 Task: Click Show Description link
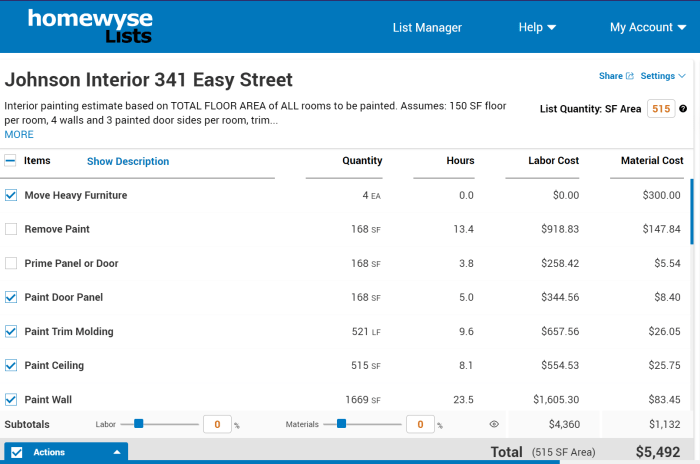128,161
